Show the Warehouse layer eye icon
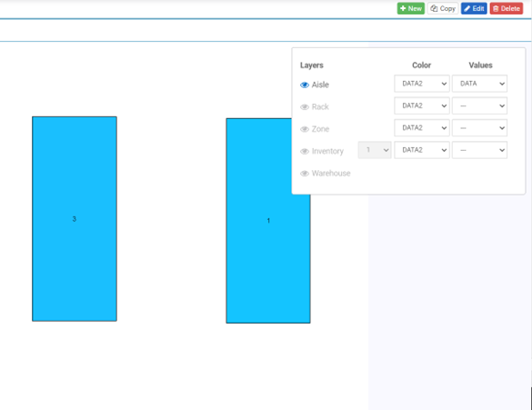Screen dimensions: 532x410 coord(305,174)
